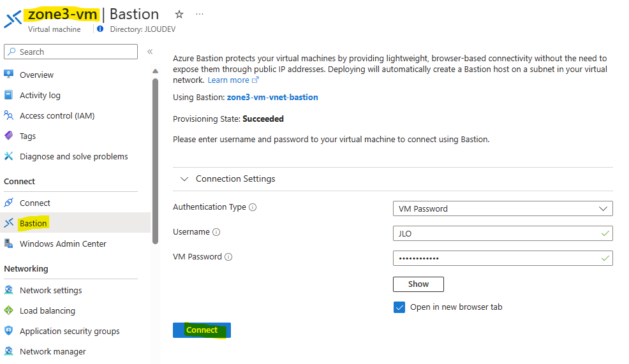Show info tooltip for Username

[216, 232]
